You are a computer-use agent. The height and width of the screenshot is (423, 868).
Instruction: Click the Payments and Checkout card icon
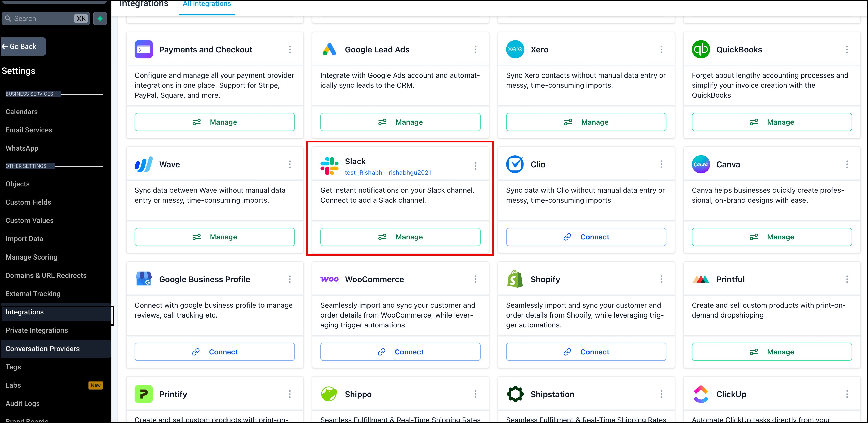click(144, 50)
